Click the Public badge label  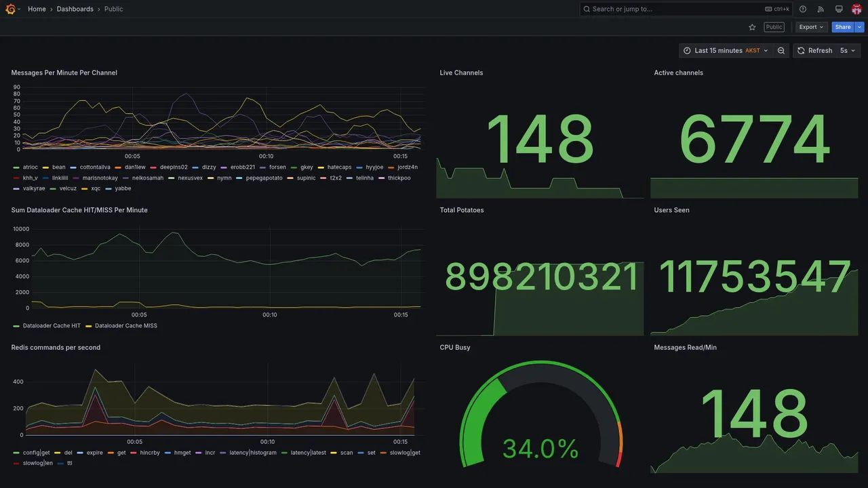[x=774, y=27]
